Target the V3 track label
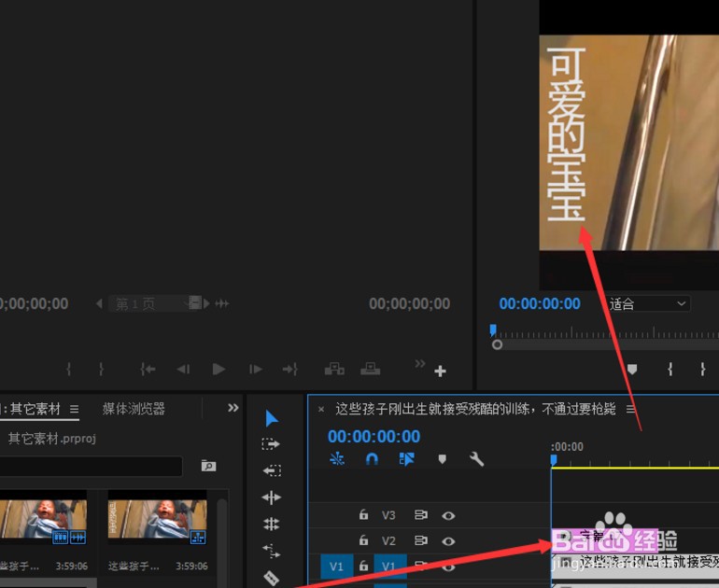719x588 pixels. [x=388, y=515]
